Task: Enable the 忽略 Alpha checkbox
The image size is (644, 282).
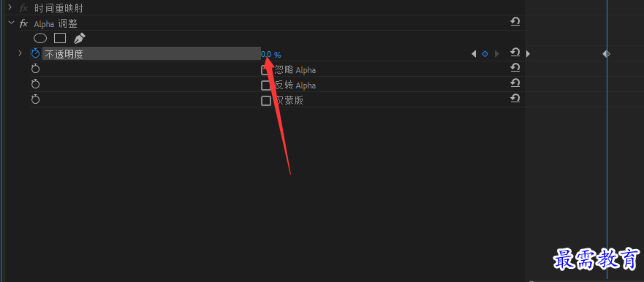Action: pyautogui.click(x=266, y=70)
